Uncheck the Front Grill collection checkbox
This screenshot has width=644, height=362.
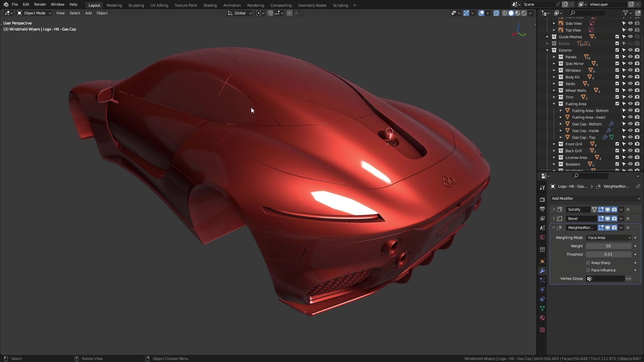click(617, 144)
